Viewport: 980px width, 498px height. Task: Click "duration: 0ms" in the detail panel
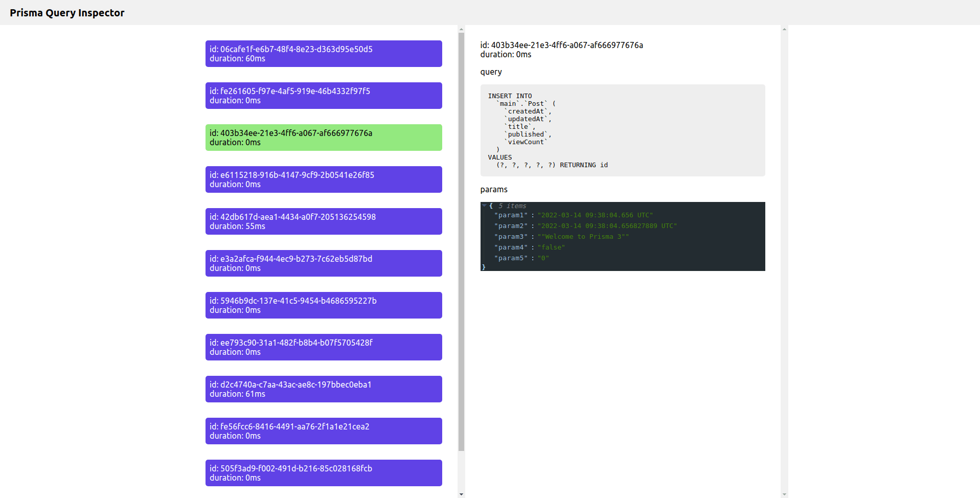[x=506, y=54]
